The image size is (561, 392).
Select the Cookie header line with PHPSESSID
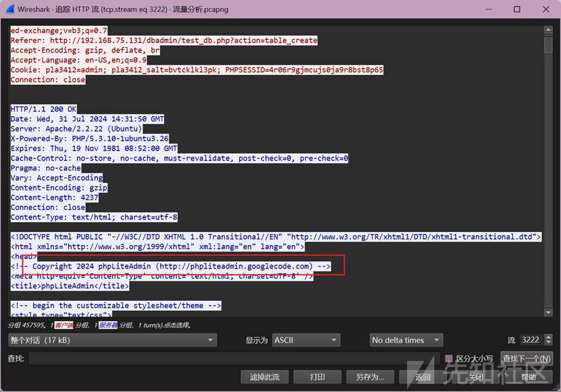(x=196, y=69)
